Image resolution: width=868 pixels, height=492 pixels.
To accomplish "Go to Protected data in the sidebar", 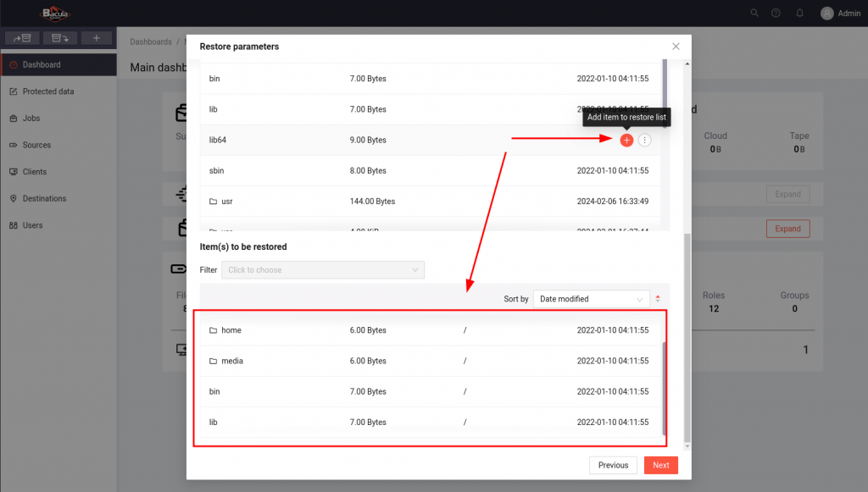I will click(47, 91).
